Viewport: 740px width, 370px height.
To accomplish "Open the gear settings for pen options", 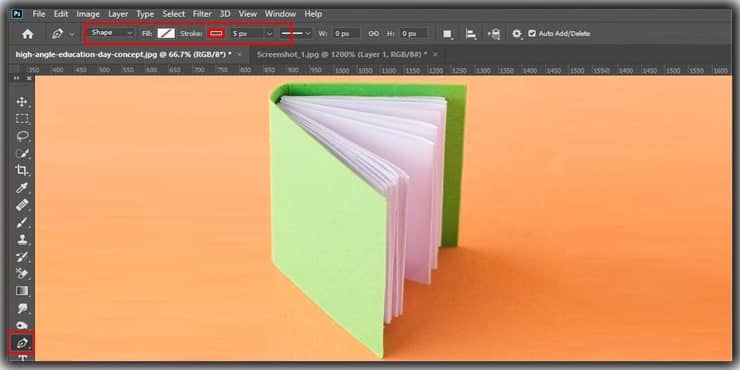I will click(517, 34).
